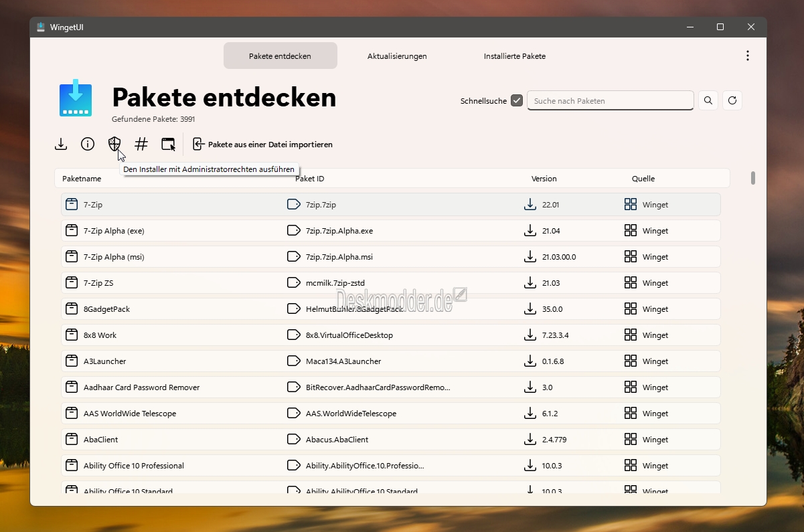Select AAS WorldWide Telescope package
The image size is (804, 532).
click(391, 414)
